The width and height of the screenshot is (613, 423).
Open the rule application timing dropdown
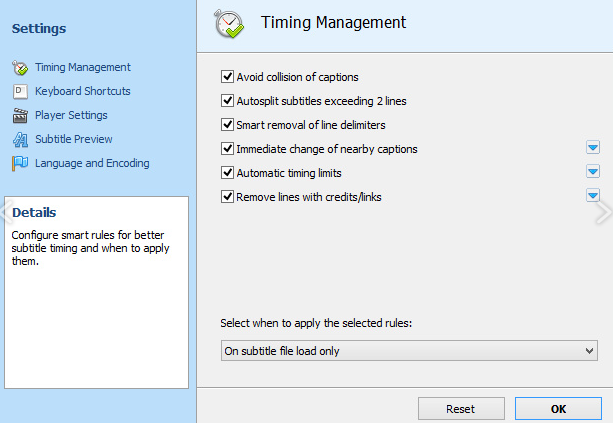408,351
